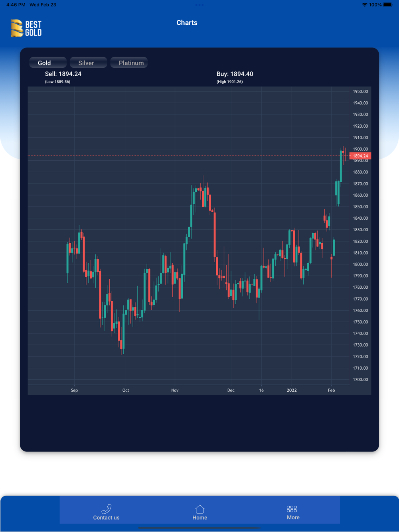The height and width of the screenshot is (532, 399).
Task: Open Contact us phone icon
Action: click(x=106, y=509)
